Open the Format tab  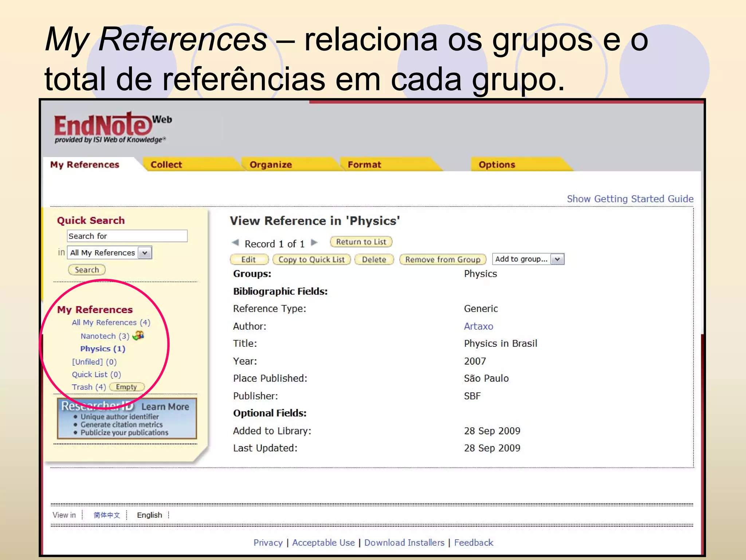[364, 165]
